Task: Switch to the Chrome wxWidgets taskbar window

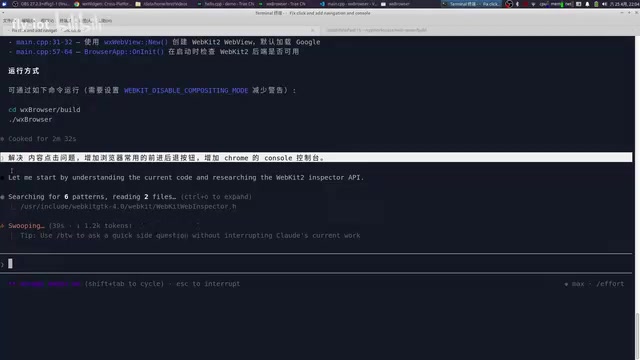Action: pos(103,4)
